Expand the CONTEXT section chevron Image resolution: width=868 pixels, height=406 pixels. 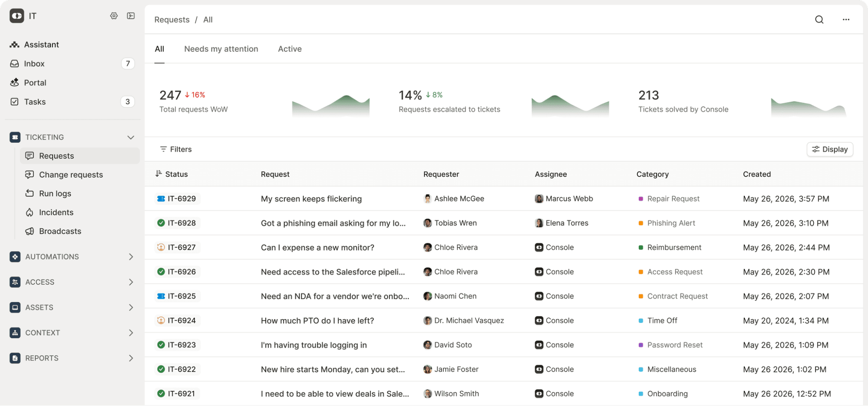131,333
